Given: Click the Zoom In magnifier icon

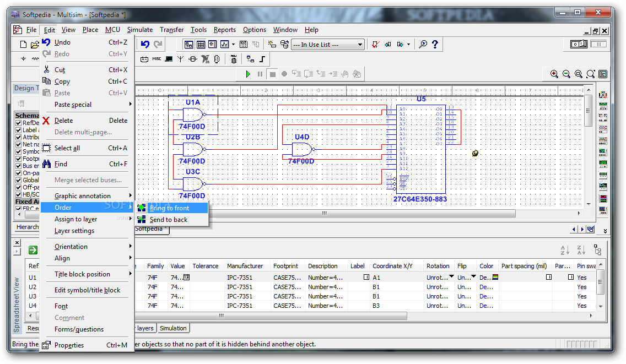Looking at the screenshot, I should [554, 74].
